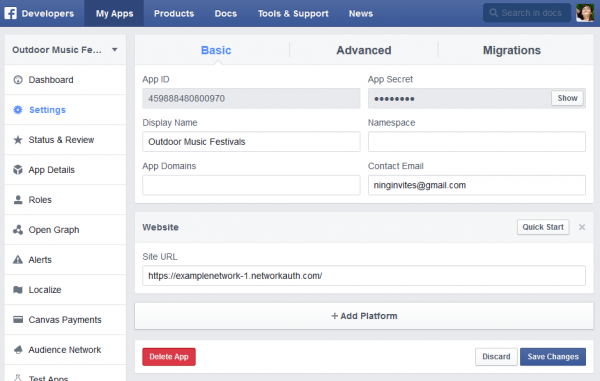Click the Namespace input field
The width and height of the screenshot is (600, 381).
(x=477, y=142)
